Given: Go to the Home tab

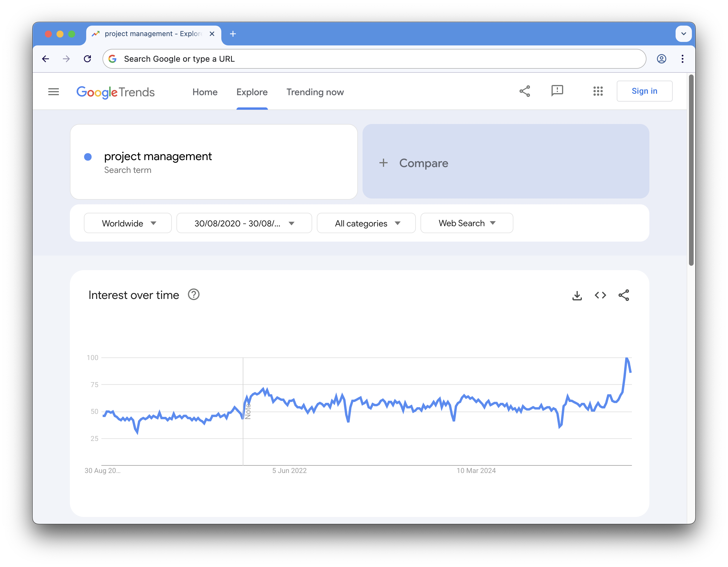Looking at the screenshot, I should pyautogui.click(x=205, y=92).
